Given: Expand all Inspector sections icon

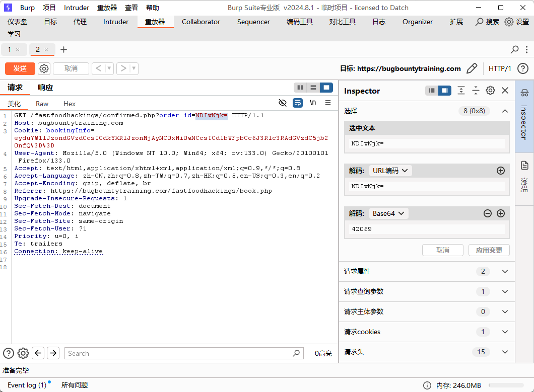Looking at the screenshot, I should click(x=461, y=91).
